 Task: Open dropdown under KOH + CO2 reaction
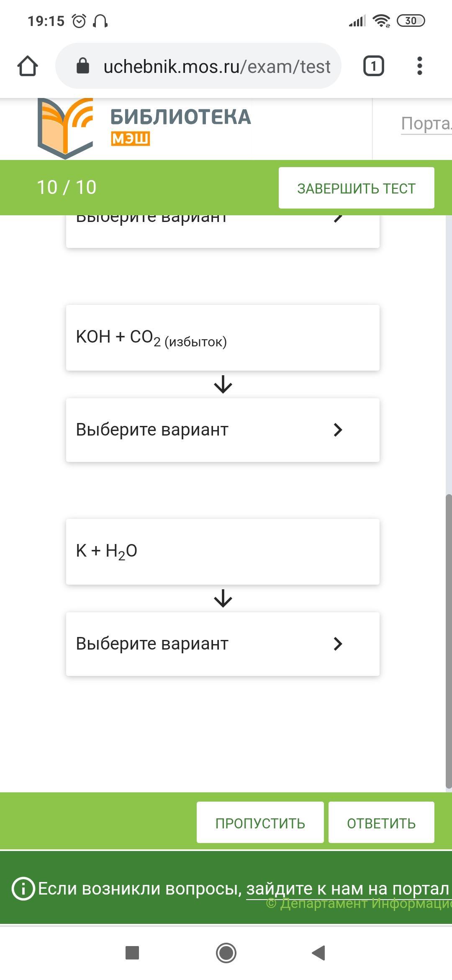223,430
